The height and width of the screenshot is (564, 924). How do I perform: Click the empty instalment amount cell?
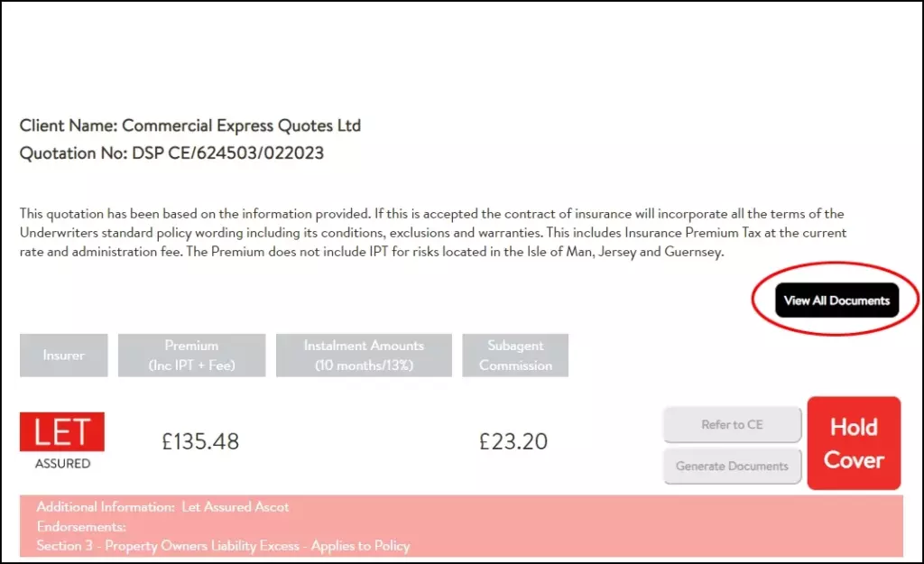(x=364, y=441)
